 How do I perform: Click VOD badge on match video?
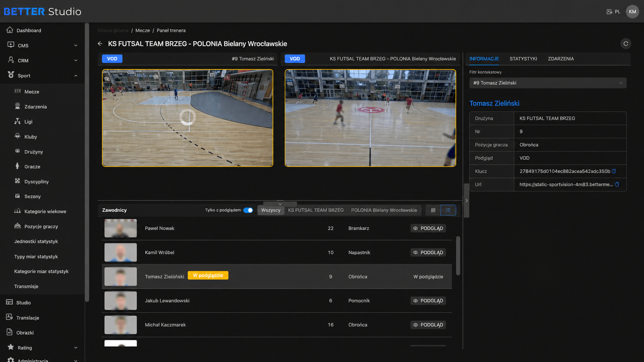(295, 59)
